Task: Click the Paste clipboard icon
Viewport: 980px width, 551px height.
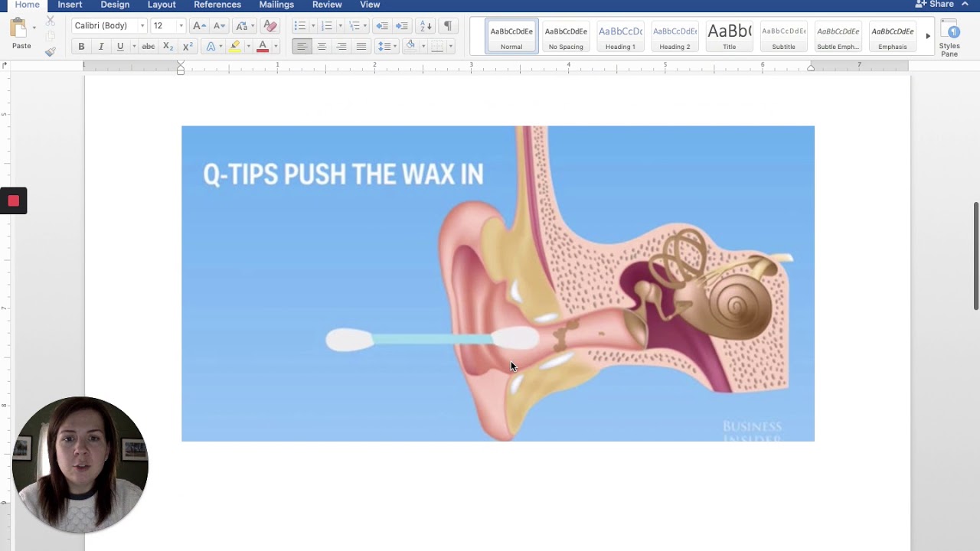Action: pos(19,29)
